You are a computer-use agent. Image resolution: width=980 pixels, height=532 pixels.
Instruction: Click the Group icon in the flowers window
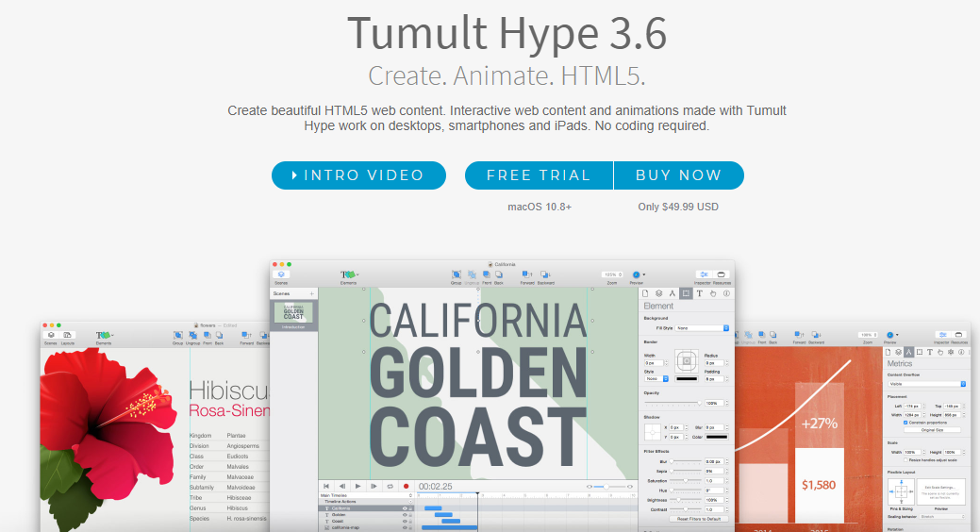click(178, 337)
